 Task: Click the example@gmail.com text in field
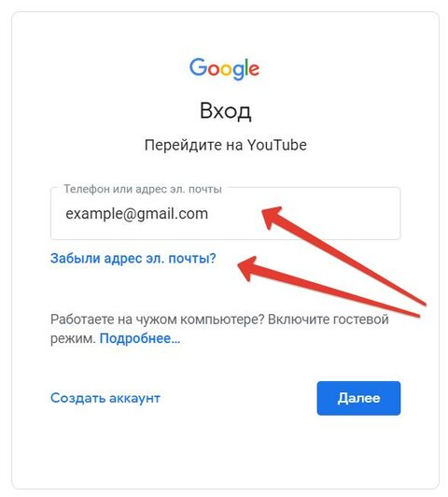click(137, 214)
